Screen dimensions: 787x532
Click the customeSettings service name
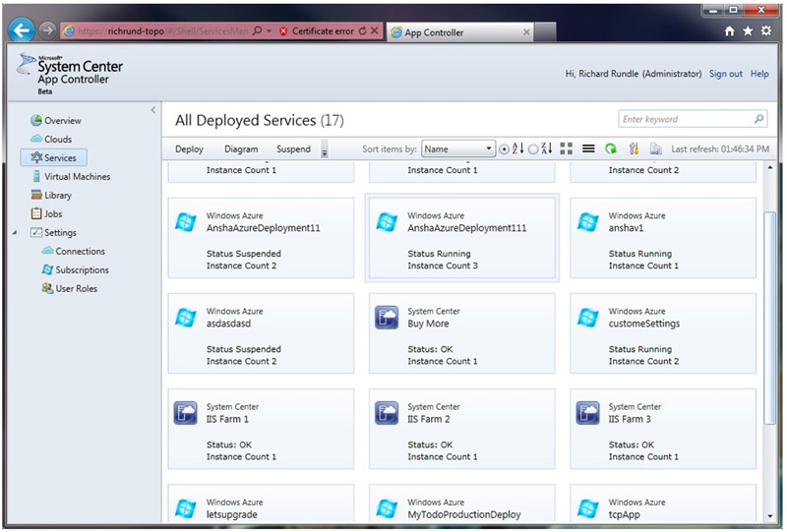[x=644, y=324]
